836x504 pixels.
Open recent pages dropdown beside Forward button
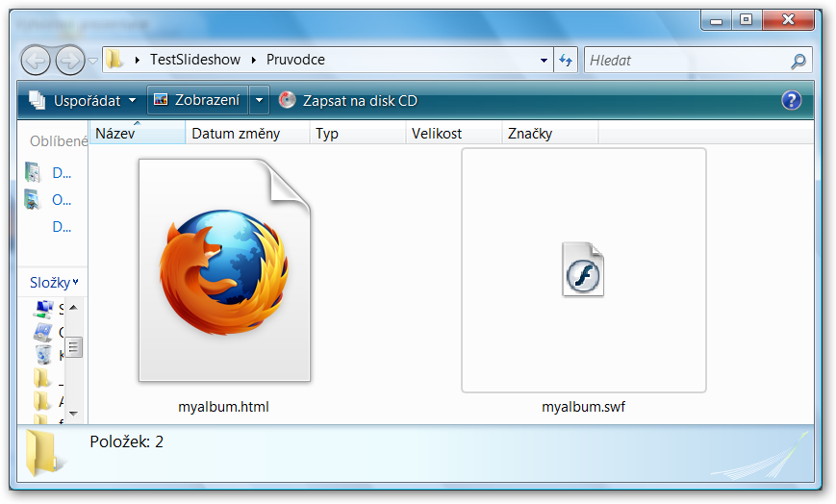point(92,61)
